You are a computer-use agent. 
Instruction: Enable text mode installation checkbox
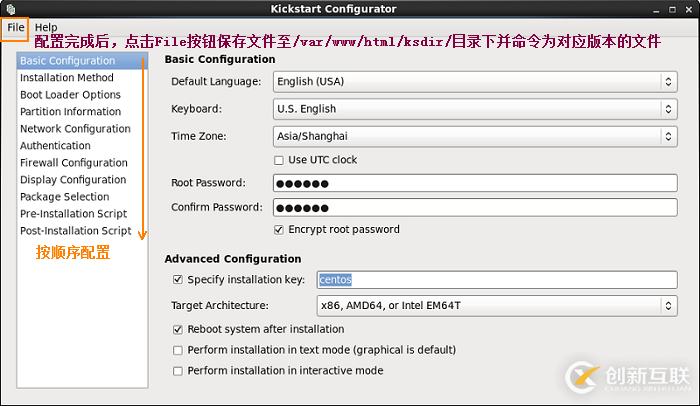(x=178, y=350)
